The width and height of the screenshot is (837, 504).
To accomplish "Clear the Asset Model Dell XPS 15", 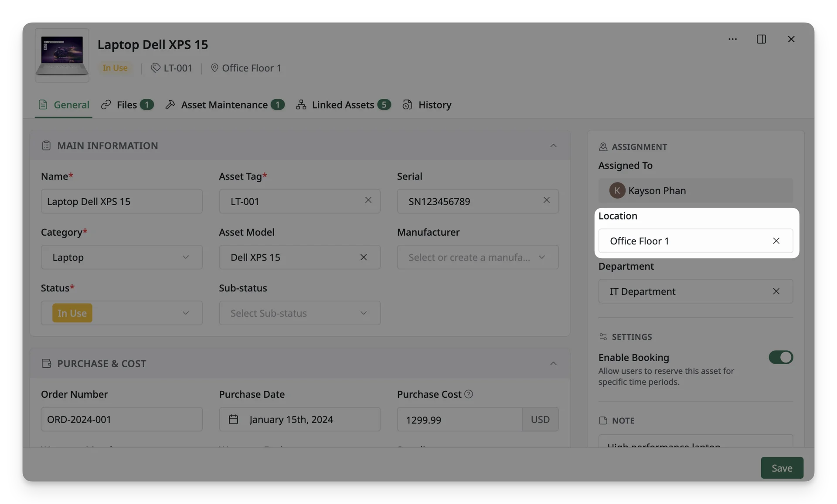I will (364, 257).
